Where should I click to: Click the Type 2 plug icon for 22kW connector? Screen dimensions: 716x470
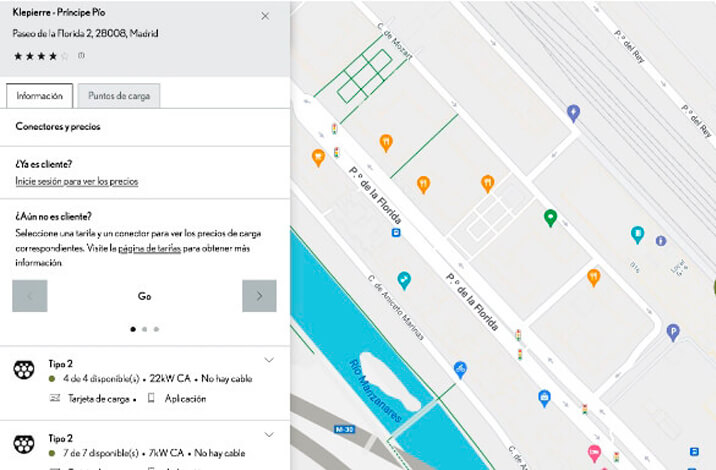click(24, 370)
